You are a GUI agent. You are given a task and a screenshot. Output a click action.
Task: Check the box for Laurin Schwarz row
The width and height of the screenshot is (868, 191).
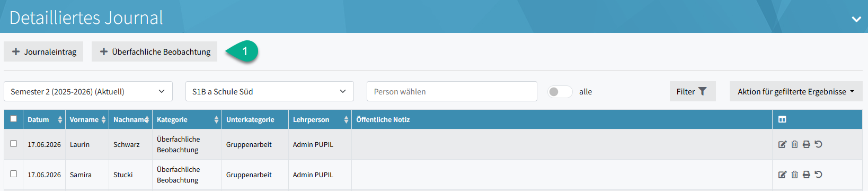[x=14, y=143]
